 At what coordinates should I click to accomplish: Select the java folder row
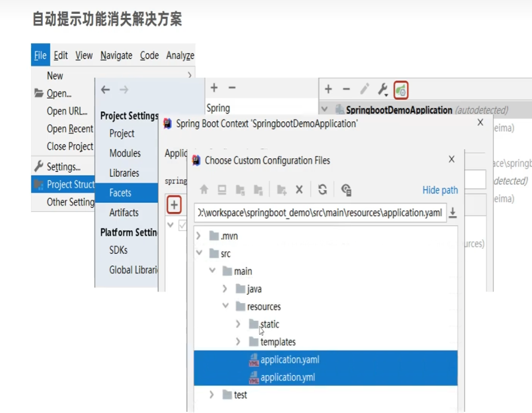coord(326,289)
